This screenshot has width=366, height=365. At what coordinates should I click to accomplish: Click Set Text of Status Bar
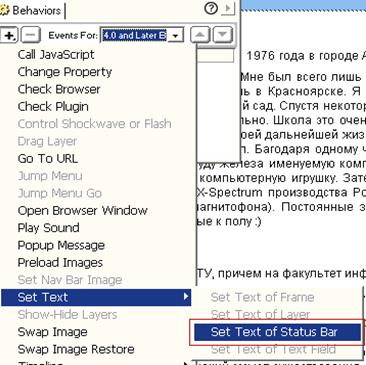pyautogui.click(x=277, y=332)
